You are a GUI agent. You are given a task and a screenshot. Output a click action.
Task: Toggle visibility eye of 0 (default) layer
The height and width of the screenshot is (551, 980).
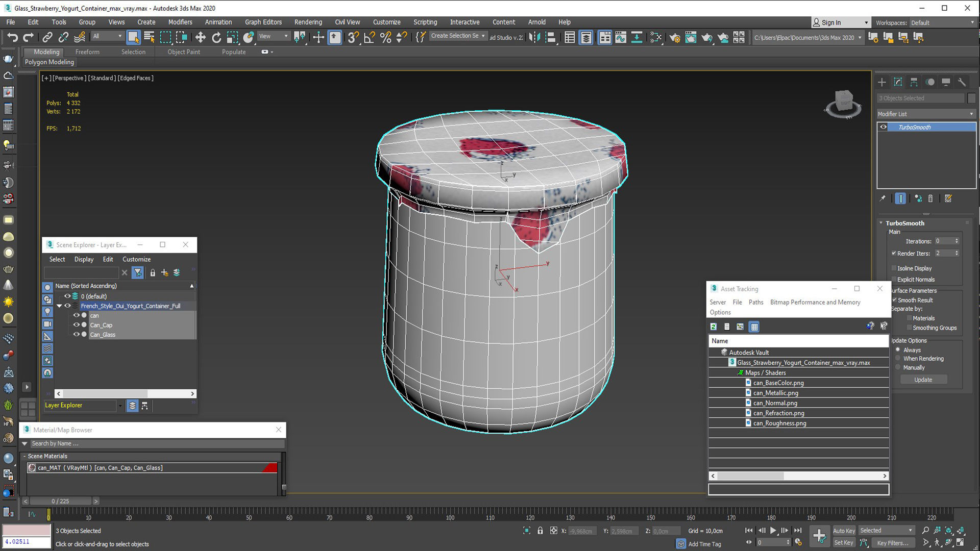[67, 296]
